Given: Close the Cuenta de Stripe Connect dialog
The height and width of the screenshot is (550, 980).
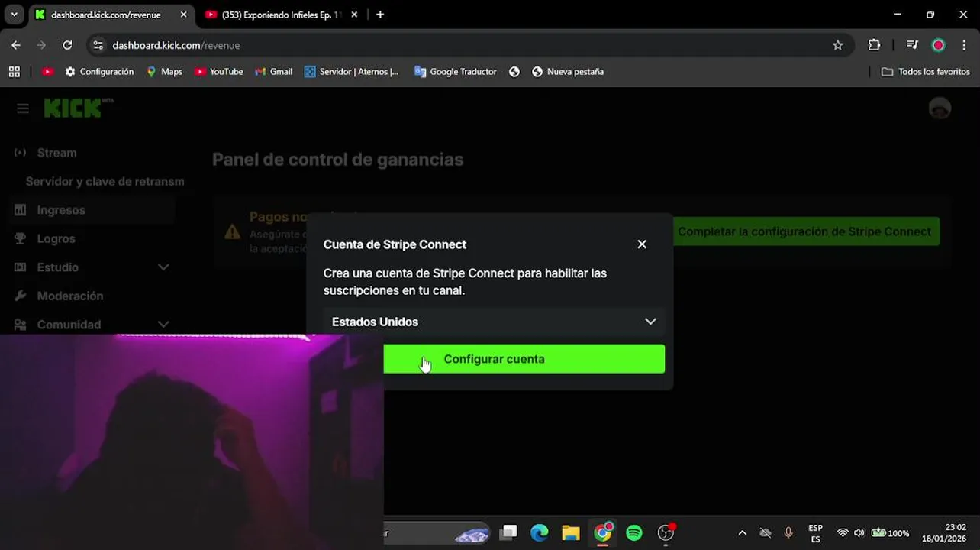Looking at the screenshot, I should (x=642, y=244).
